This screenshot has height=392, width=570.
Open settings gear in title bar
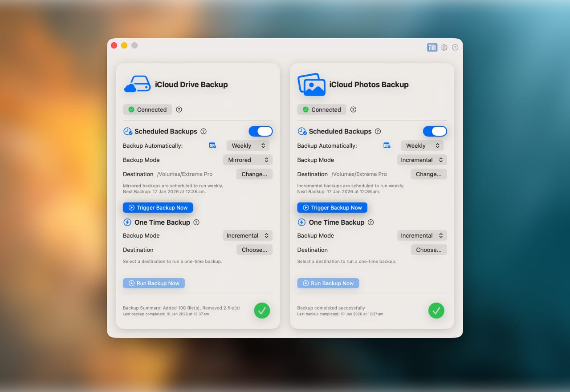pos(444,47)
